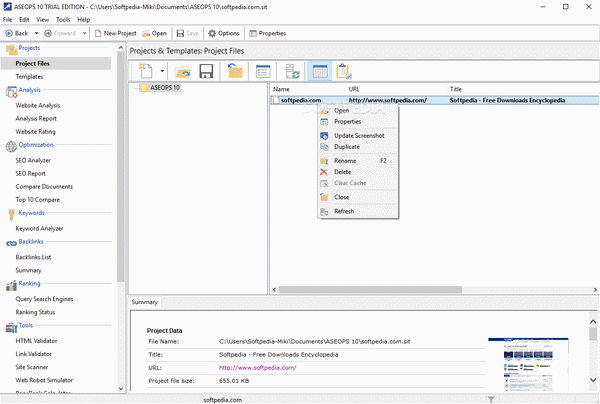The height and width of the screenshot is (404, 600).
Task: Click the highlighted preview pane toggle icon
Action: (320, 71)
